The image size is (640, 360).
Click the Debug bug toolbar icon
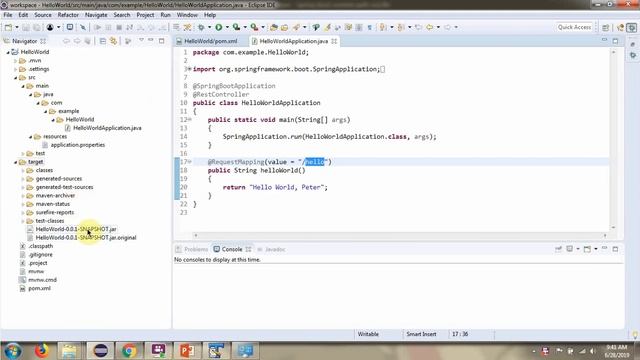201,27
